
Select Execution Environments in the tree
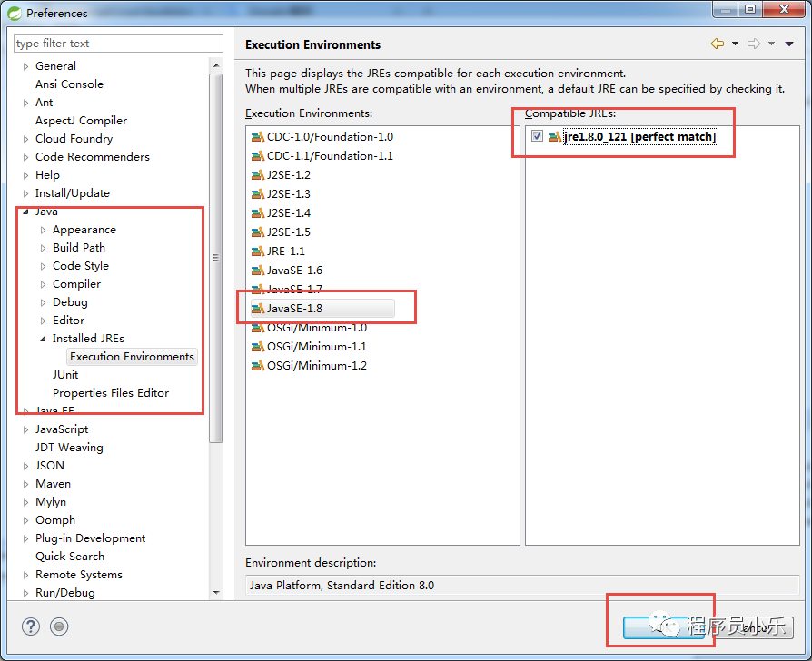pyautogui.click(x=132, y=357)
